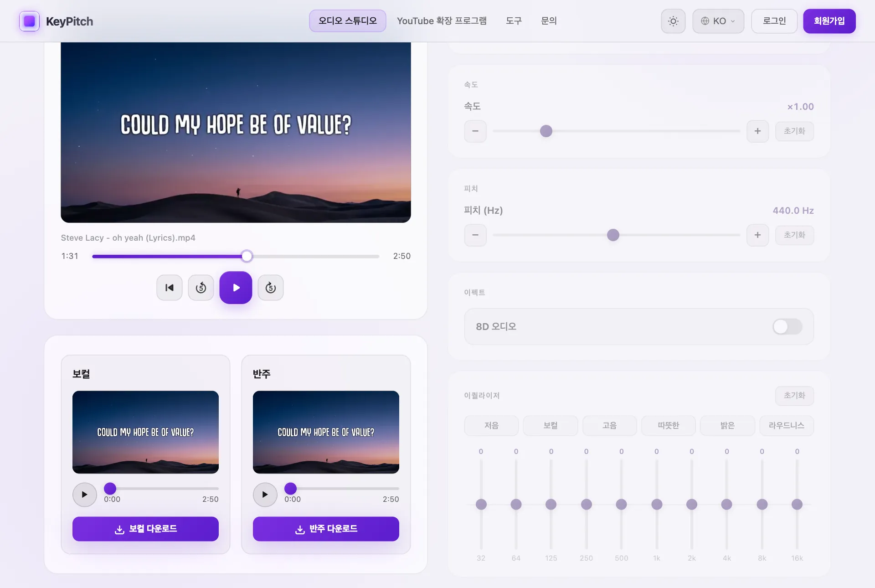Click the 회원가입 sign-up button

[x=829, y=21]
